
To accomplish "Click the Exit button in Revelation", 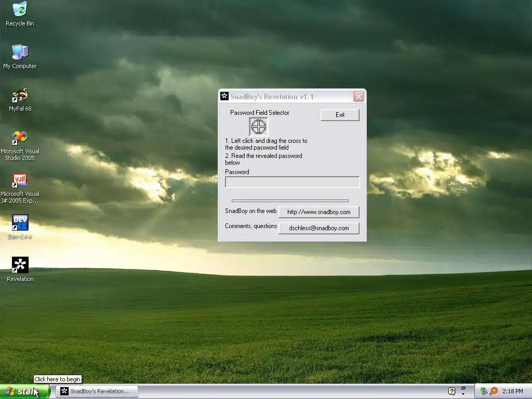I will [340, 115].
